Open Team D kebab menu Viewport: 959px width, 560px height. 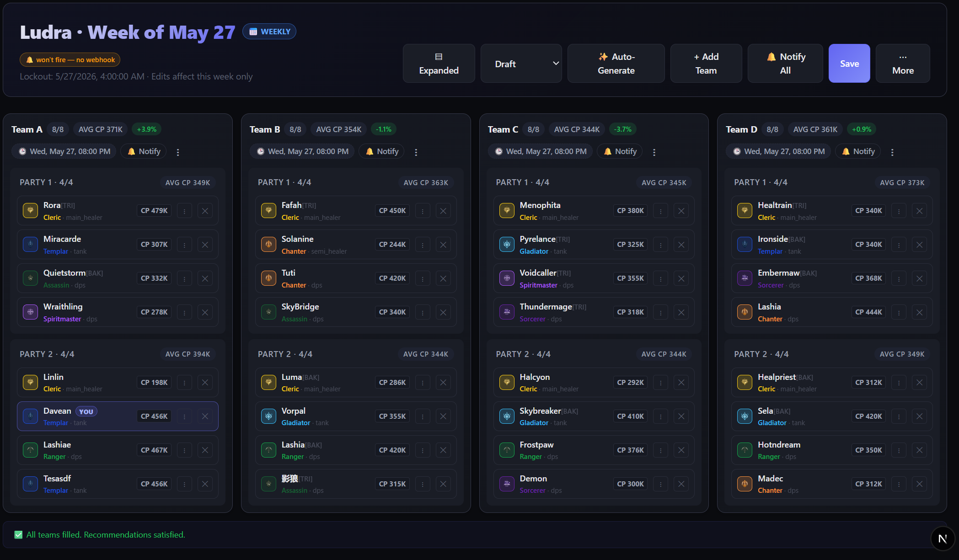(892, 152)
